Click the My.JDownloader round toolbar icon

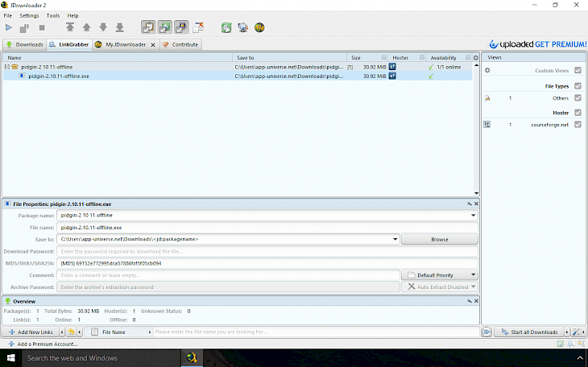click(x=259, y=27)
